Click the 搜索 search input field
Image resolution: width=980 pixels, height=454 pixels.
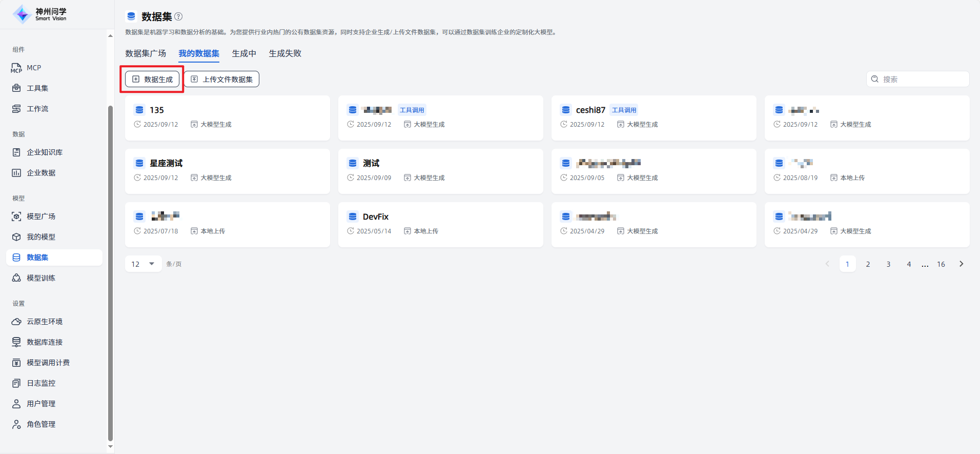923,80
